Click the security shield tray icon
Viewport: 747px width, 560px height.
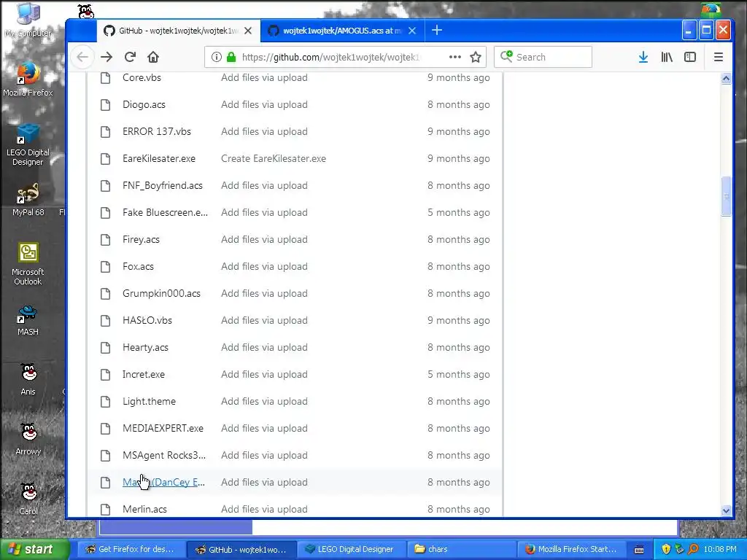pos(666,549)
